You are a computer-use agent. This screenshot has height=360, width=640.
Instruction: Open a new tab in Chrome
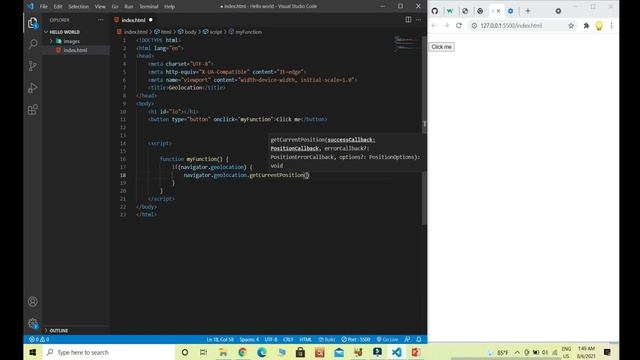point(528,11)
